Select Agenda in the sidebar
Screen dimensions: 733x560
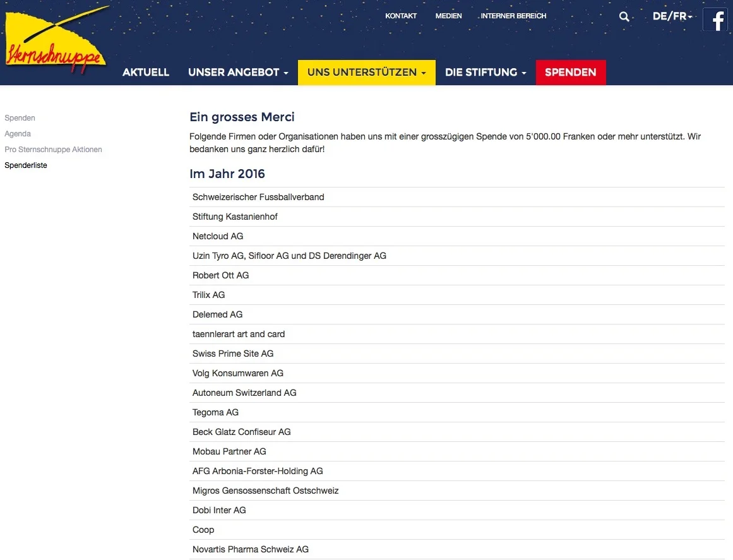[x=18, y=134]
